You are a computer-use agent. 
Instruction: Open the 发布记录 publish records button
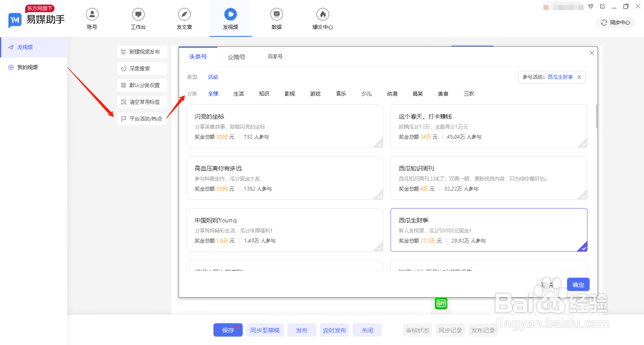(483, 330)
